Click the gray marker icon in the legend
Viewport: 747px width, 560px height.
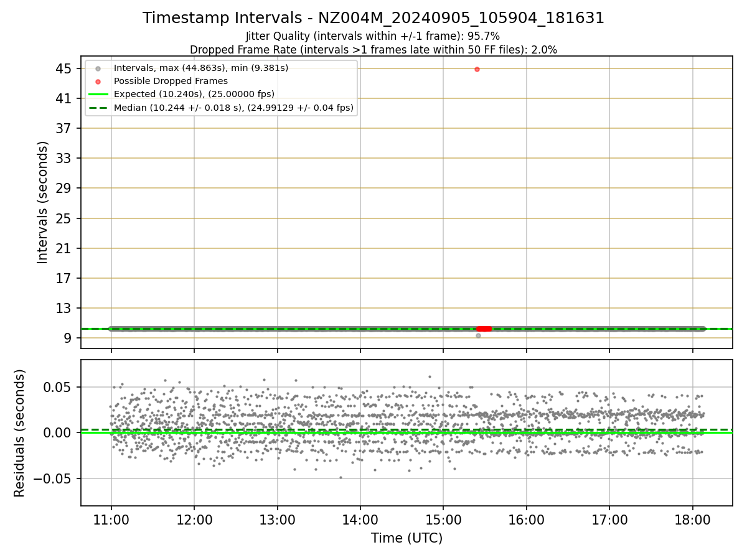[x=98, y=68]
